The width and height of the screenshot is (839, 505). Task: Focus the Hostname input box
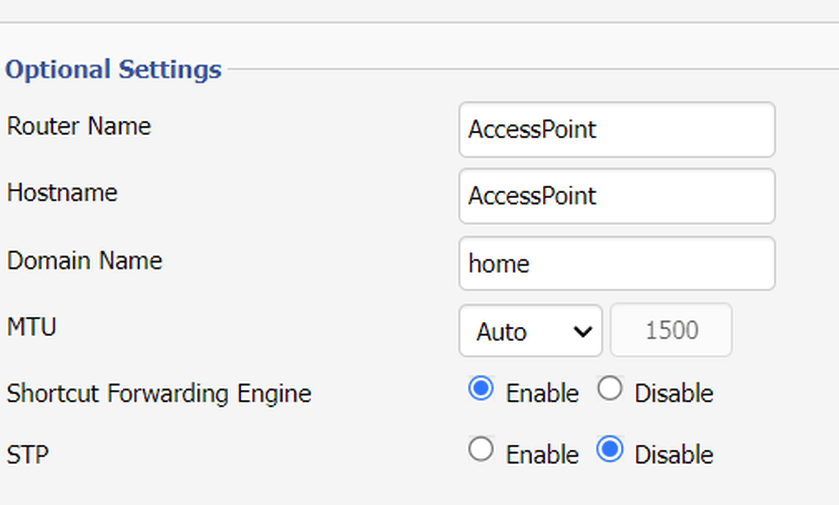(x=617, y=196)
